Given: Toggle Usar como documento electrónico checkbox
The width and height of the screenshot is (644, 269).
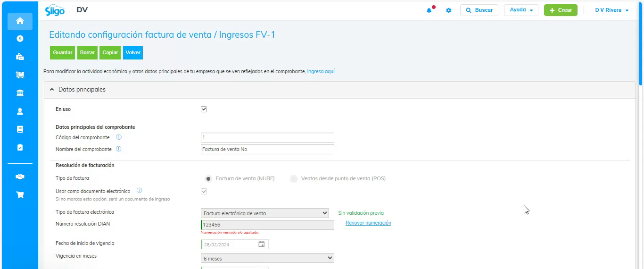Looking at the screenshot, I should [204, 191].
